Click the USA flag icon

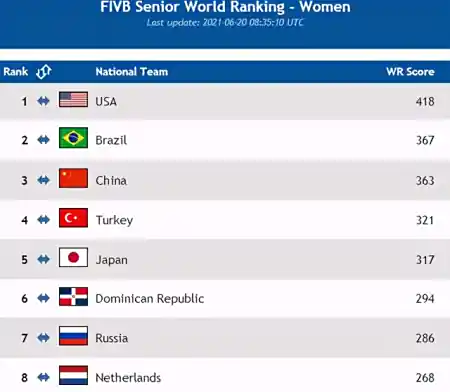point(73,99)
